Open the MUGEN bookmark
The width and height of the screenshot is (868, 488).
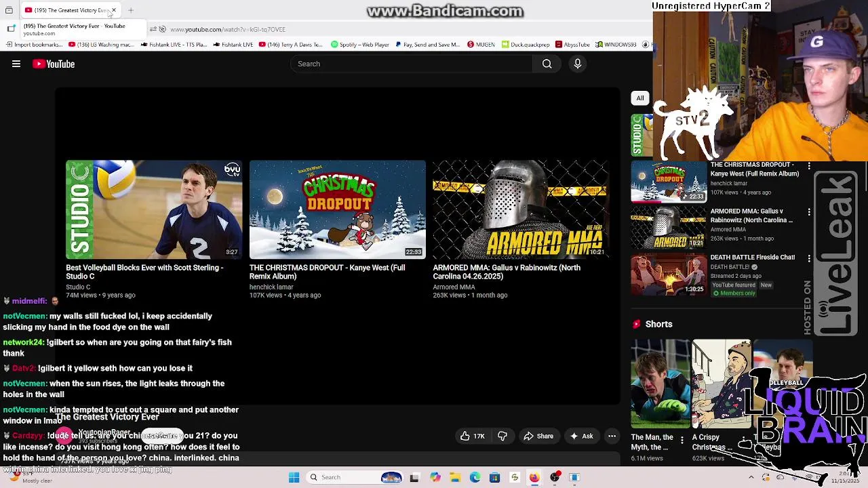(481, 45)
